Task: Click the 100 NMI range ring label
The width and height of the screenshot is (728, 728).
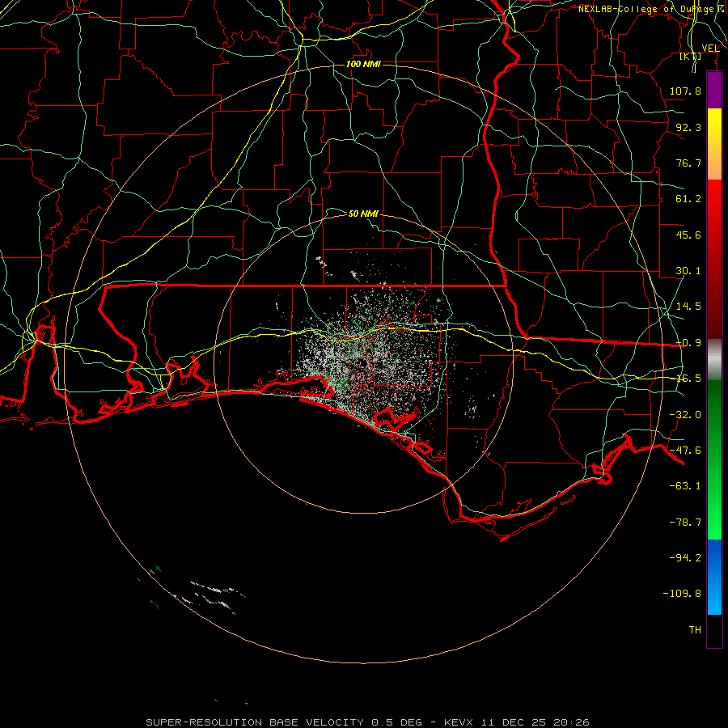Action: coord(363,64)
